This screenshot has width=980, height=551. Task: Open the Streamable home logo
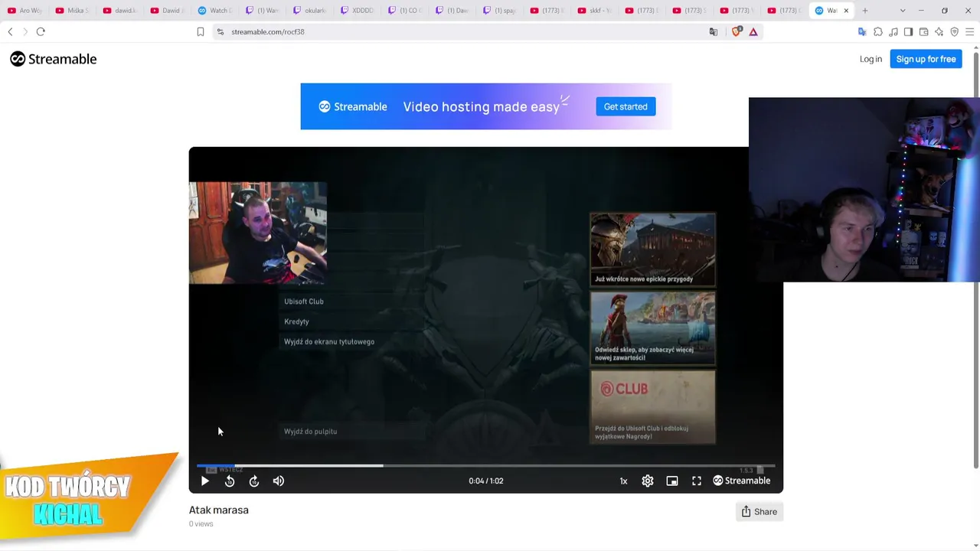coord(54,59)
